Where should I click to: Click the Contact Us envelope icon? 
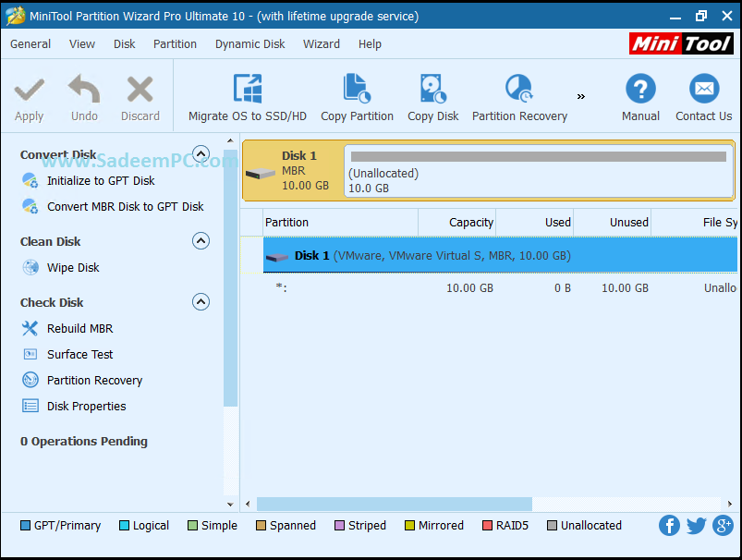coord(704,89)
